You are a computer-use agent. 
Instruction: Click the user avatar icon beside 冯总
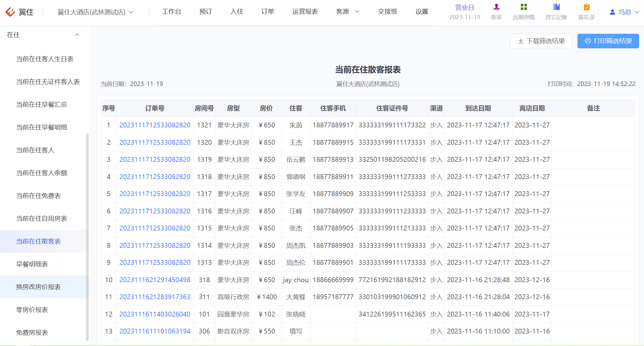coord(612,12)
